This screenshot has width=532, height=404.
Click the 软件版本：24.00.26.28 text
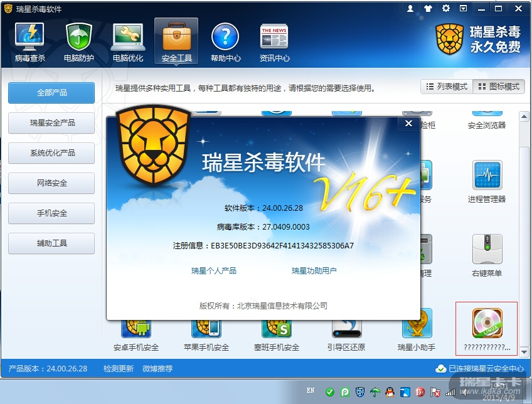pyautogui.click(x=263, y=208)
